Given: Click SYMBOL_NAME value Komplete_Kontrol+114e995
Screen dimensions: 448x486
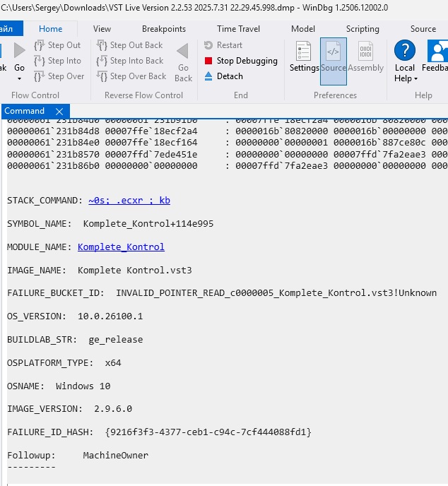Looking at the screenshot, I should (x=148, y=224).
